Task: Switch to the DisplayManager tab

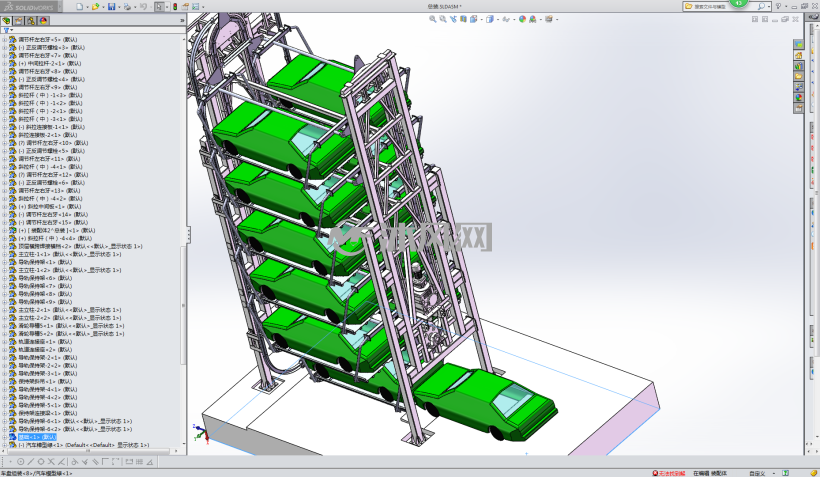Action: [43, 21]
